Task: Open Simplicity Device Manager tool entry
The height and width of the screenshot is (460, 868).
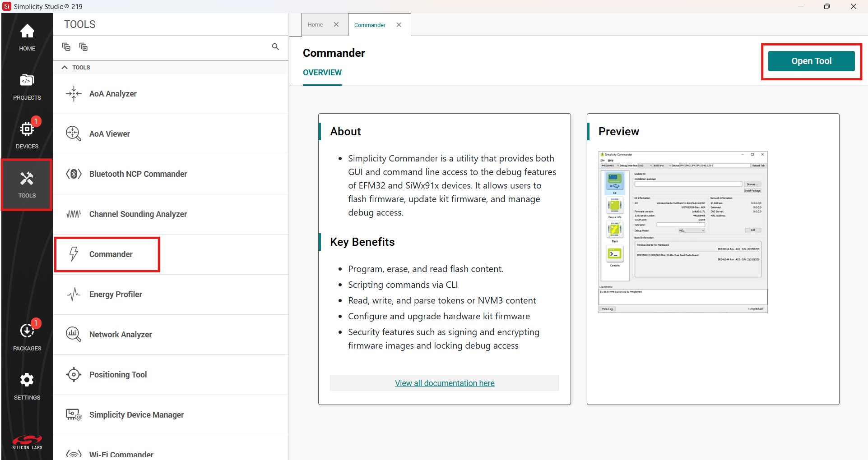Action: 136,415
